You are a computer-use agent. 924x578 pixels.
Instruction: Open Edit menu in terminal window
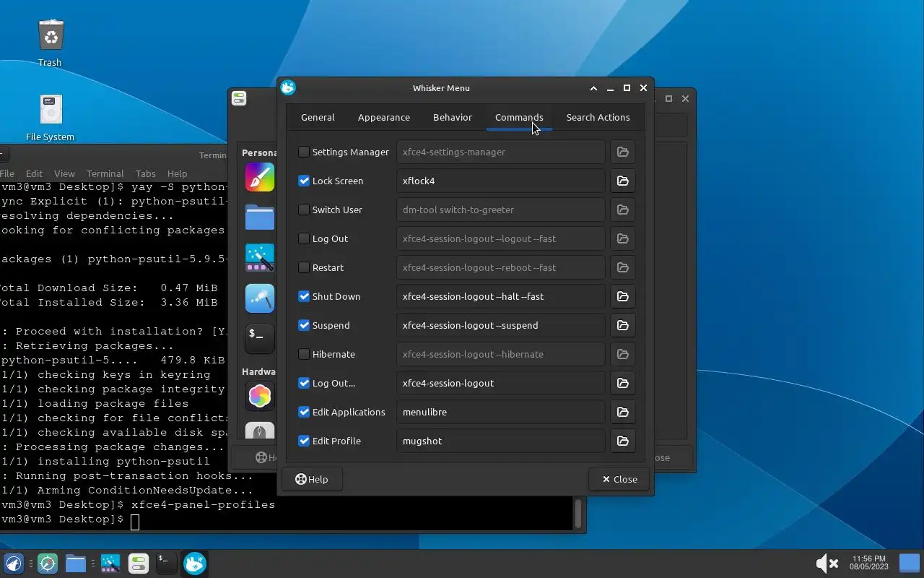pos(34,173)
